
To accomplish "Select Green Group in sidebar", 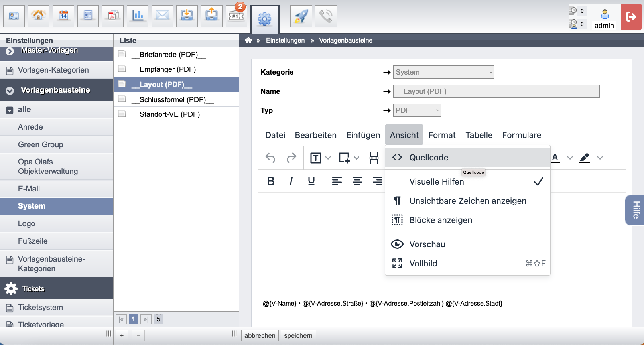I will pos(57,144).
